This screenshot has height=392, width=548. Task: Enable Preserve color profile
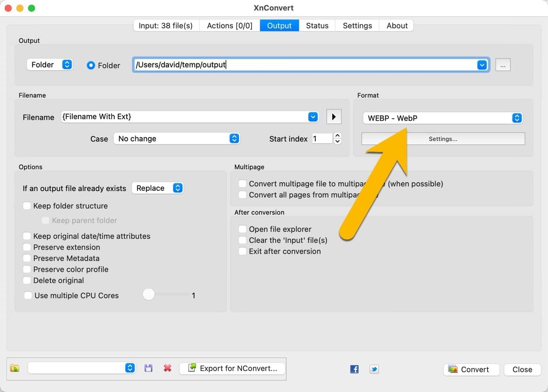pyautogui.click(x=27, y=269)
